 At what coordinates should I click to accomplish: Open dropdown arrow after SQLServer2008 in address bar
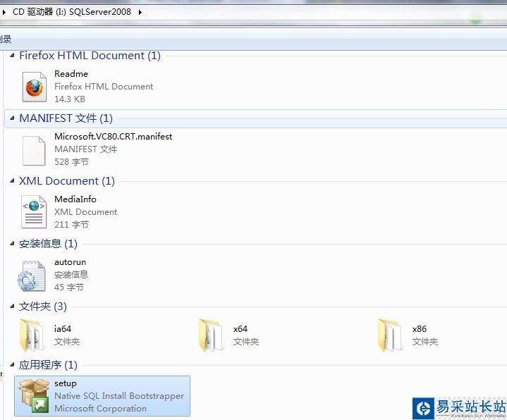[140, 12]
